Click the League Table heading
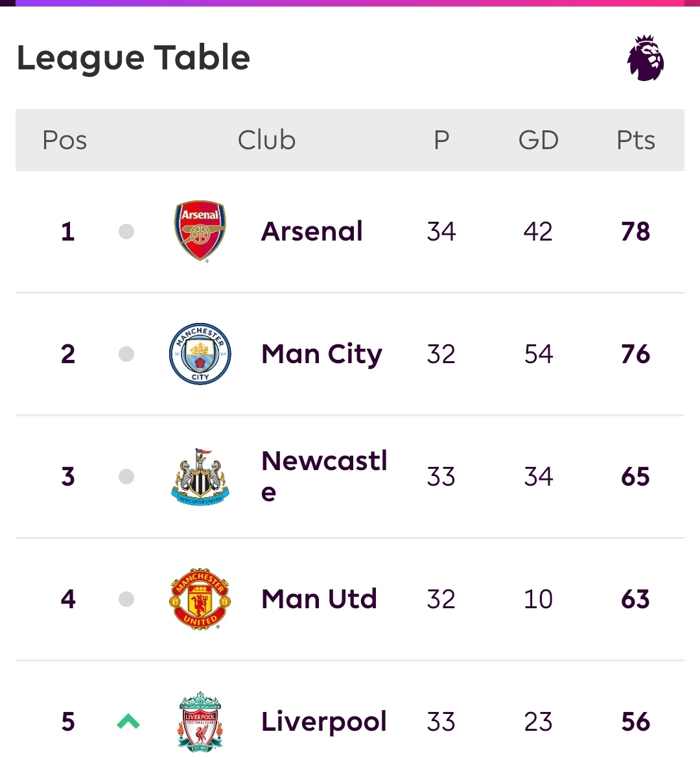The width and height of the screenshot is (700, 782). [x=134, y=58]
